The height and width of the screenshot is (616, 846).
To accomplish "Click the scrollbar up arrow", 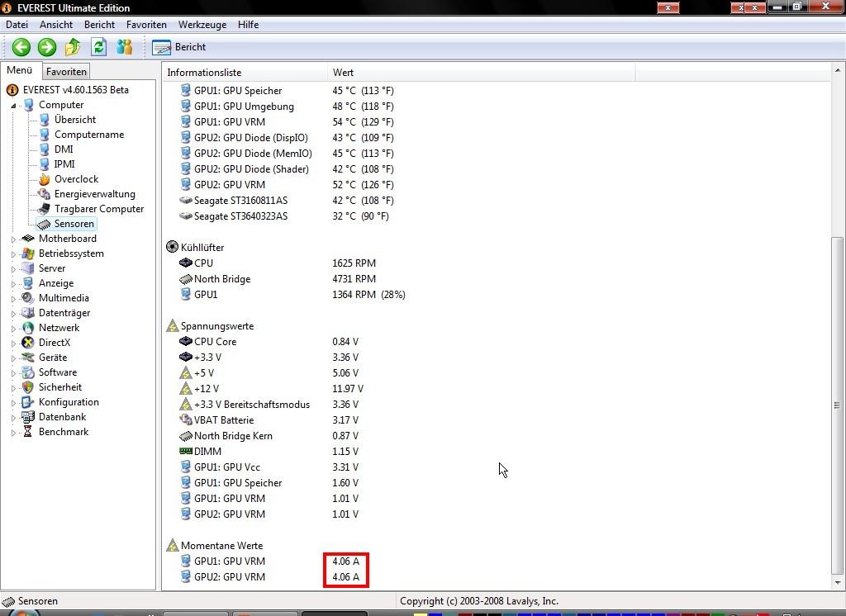I will pos(838,70).
